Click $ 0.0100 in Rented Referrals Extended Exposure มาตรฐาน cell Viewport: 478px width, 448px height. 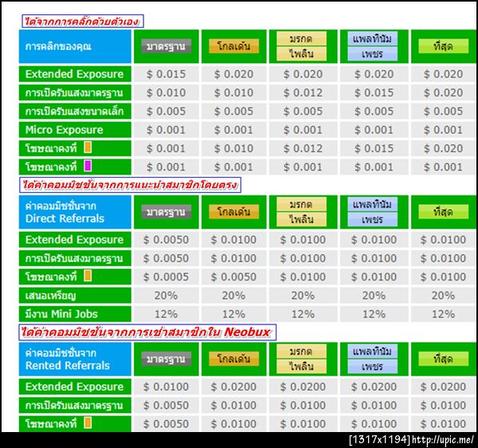[x=167, y=387]
